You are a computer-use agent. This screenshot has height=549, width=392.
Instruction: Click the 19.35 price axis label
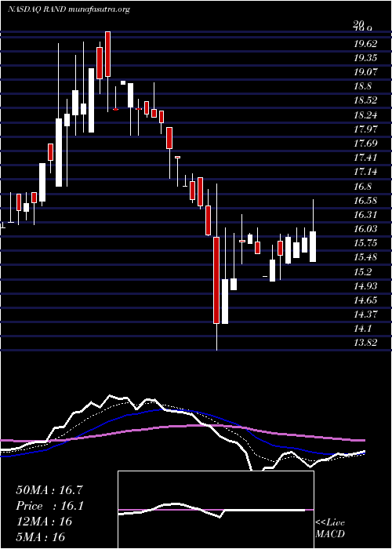point(365,58)
